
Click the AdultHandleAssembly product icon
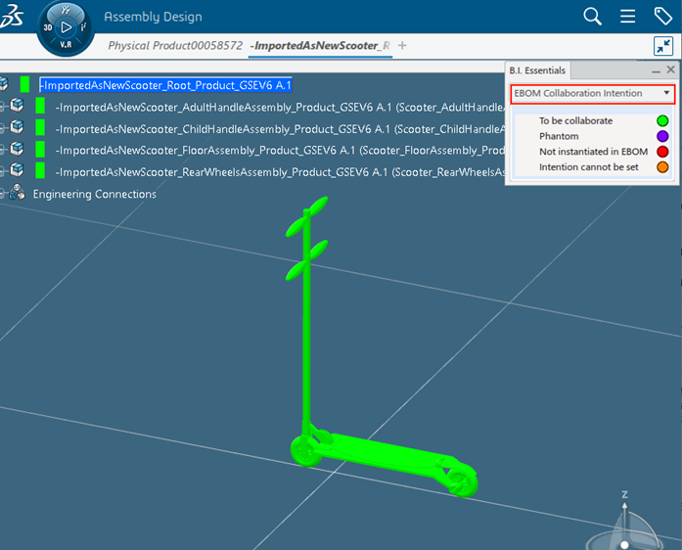coord(17,106)
